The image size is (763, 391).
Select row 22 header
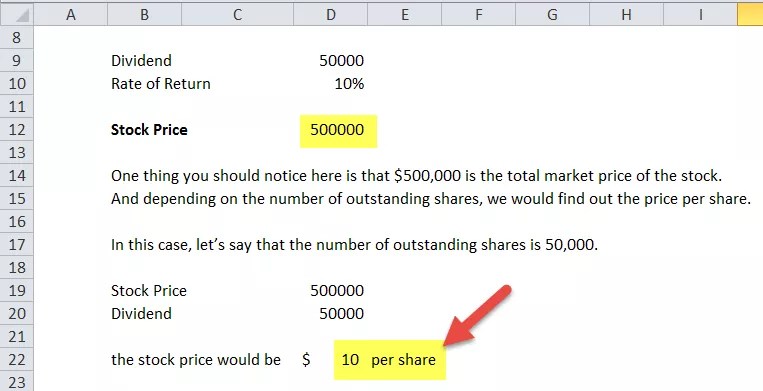[x=17, y=359]
